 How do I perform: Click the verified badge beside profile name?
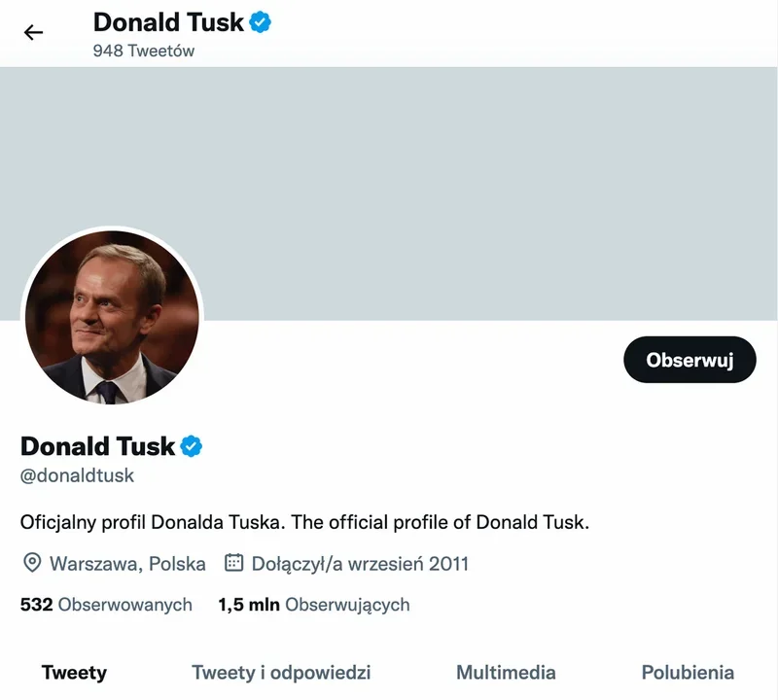(191, 446)
